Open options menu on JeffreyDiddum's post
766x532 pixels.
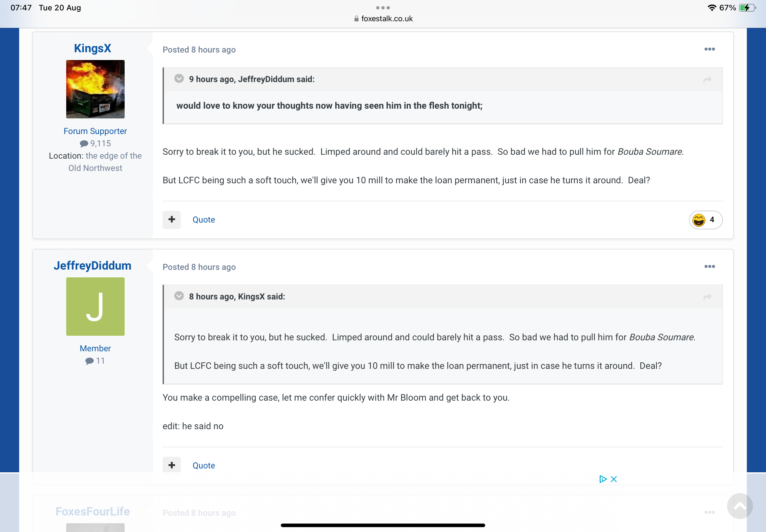[709, 267]
